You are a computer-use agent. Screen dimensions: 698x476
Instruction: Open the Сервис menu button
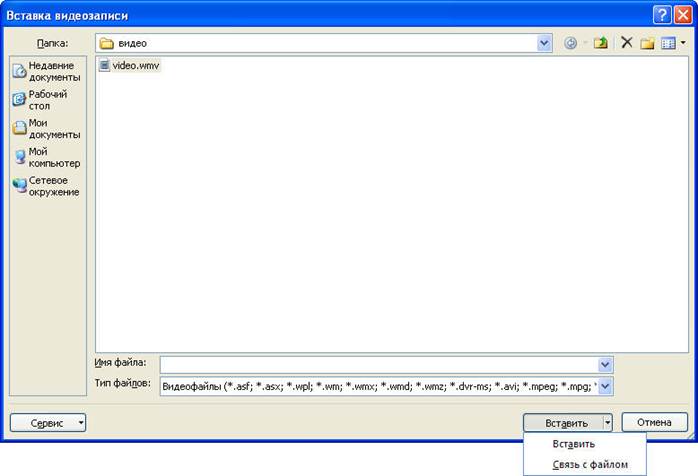point(48,423)
